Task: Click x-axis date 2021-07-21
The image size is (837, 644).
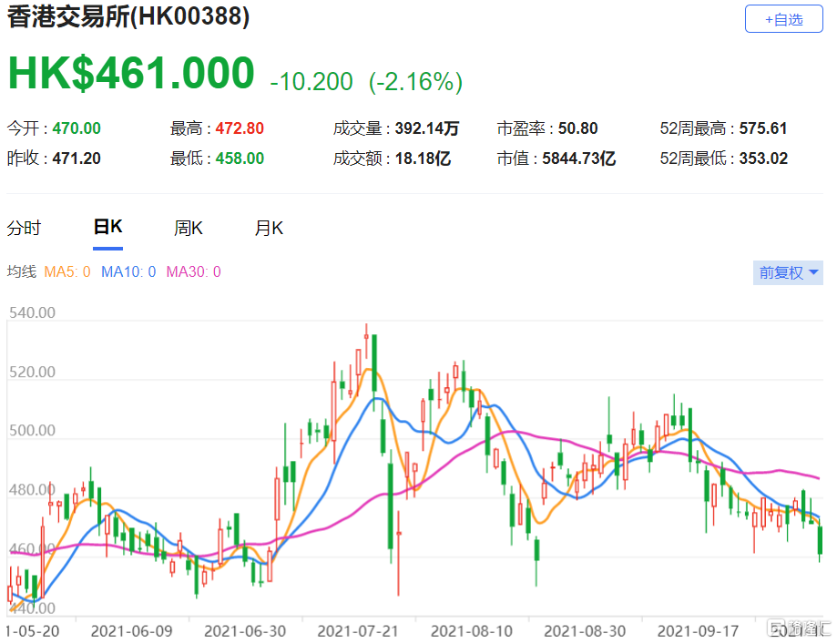Action: [x=358, y=631]
